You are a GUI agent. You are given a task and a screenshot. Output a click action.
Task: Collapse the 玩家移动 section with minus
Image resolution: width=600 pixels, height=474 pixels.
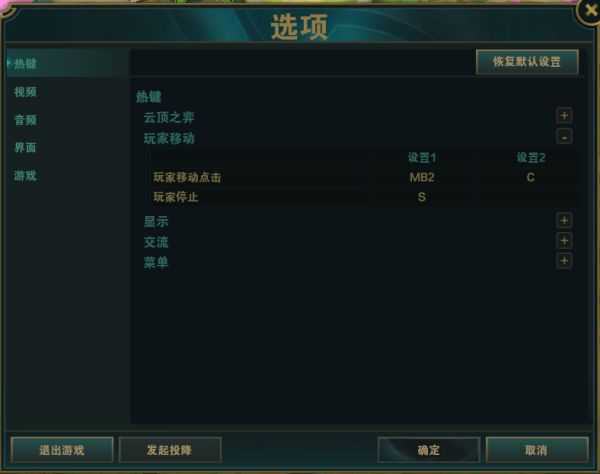[x=564, y=137]
